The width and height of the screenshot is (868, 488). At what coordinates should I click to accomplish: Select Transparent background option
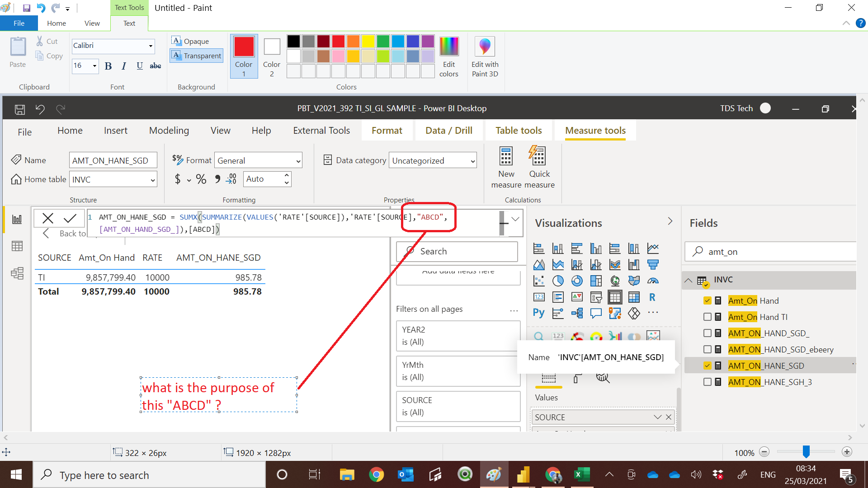pyautogui.click(x=197, y=56)
